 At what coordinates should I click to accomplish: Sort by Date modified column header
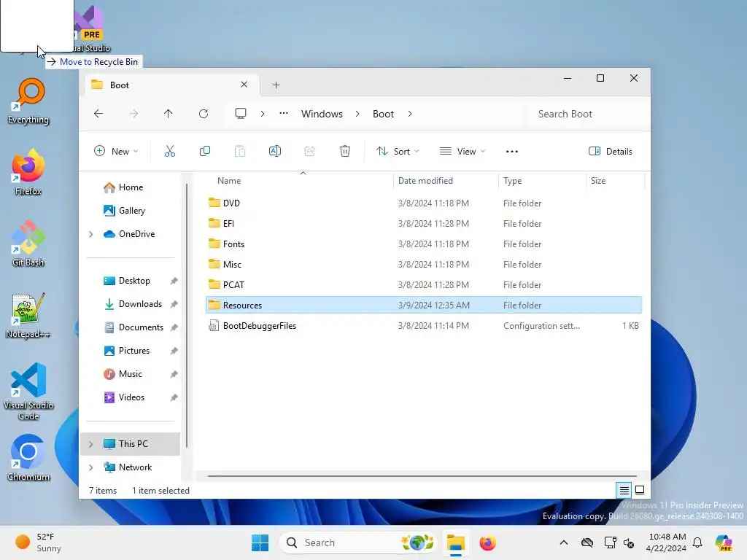446,181
